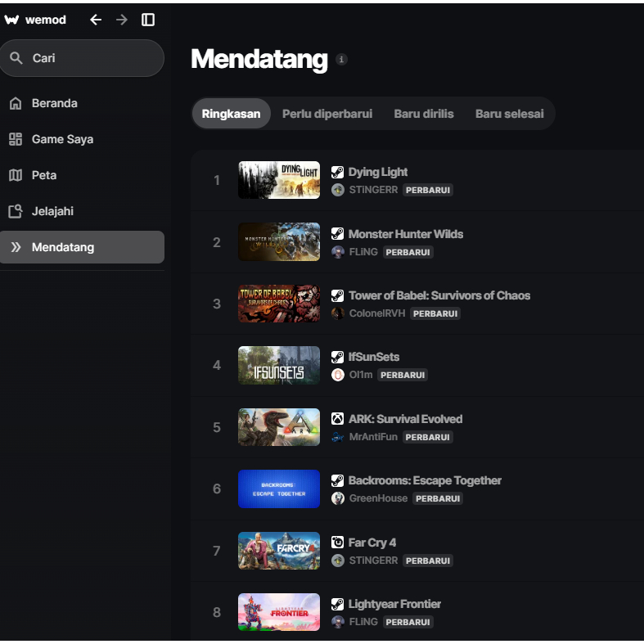The width and height of the screenshot is (644, 644).
Task: Click the Peta map icon
Action: [16, 175]
